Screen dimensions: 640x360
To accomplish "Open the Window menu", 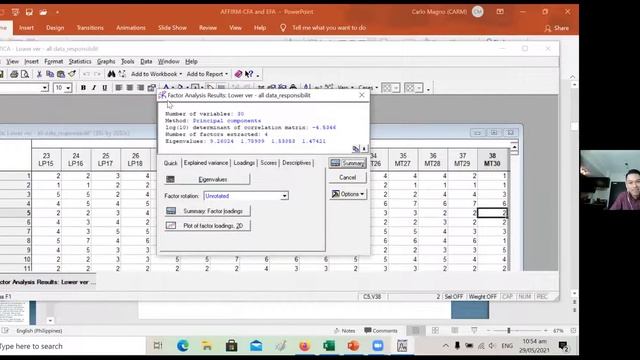I will pyautogui.click(x=169, y=61).
